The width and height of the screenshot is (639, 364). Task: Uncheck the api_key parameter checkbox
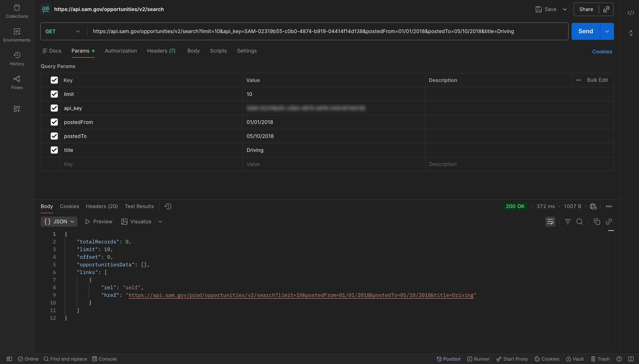tap(54, 108)
